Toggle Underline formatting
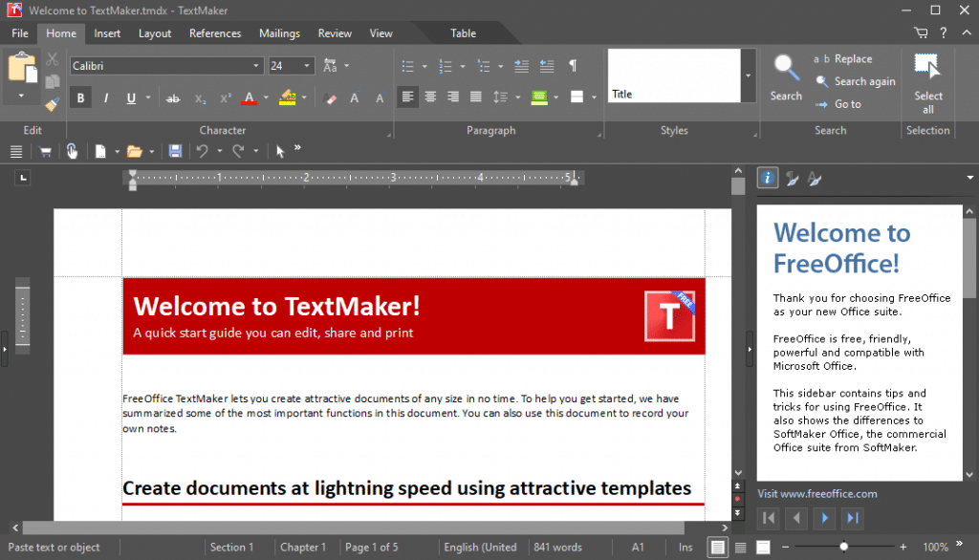The width and height of the screenshot is (979, 560). point(131,98)
